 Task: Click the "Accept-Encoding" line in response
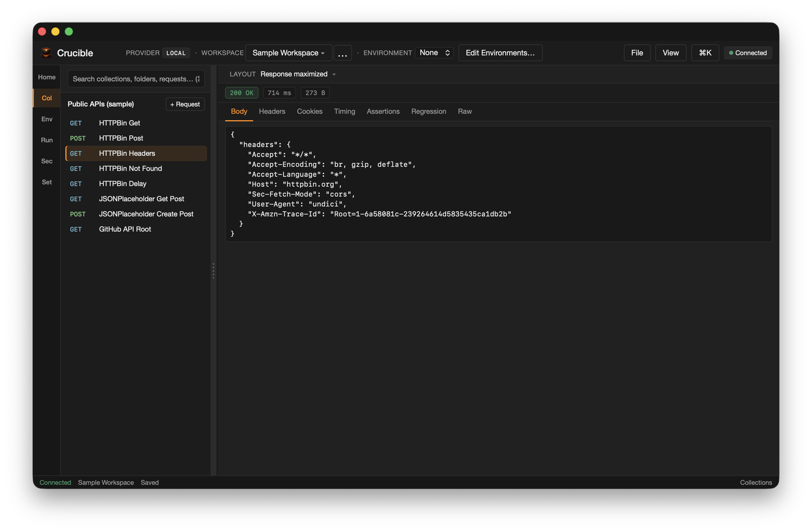[x=332, y=164]
